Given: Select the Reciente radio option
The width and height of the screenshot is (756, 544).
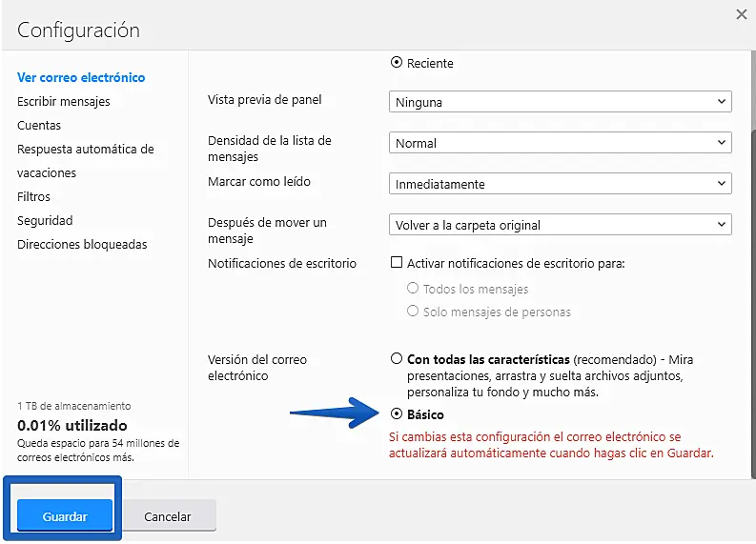Looking at the screenshot, I should pos(397,62).
